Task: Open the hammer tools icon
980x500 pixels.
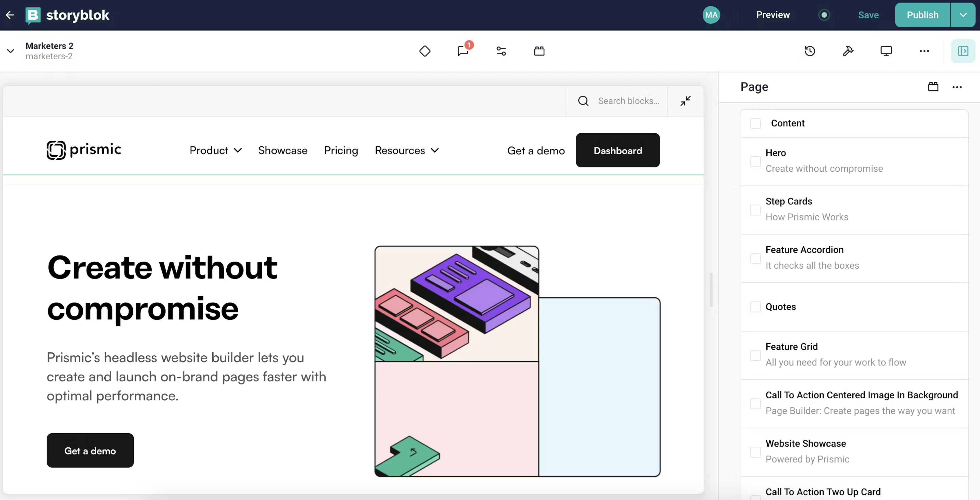Action: pyautogui.click(x=848, y=51)
